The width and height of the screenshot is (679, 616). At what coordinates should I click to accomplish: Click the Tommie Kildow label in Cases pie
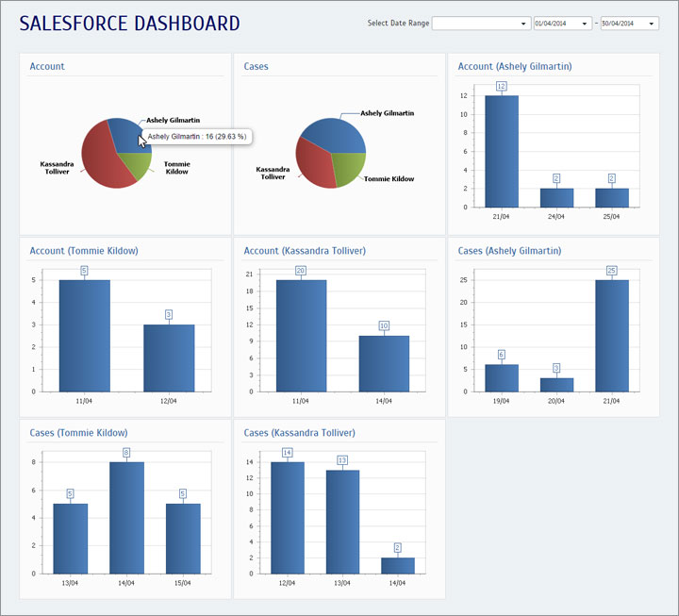[389, 179]
